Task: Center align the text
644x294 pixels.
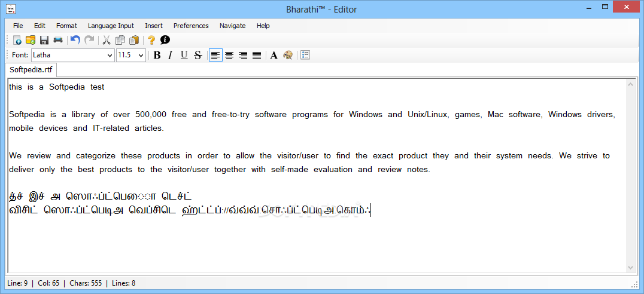Action: pyautogui.click(x=229, y=55)
